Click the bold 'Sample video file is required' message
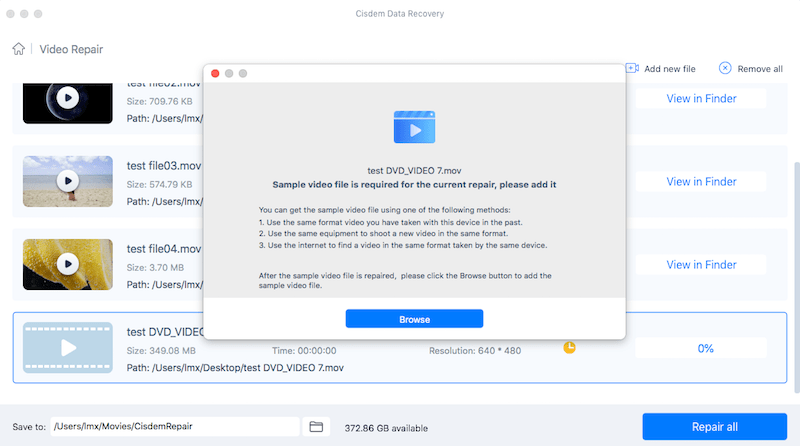 pyautogui.click(x=414, y=185)
